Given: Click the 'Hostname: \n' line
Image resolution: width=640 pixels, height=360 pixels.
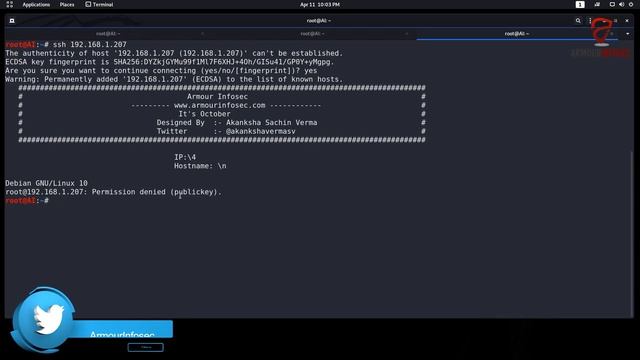Looking at the screenshot, I should pyautogui.click(x=200, y=166).
